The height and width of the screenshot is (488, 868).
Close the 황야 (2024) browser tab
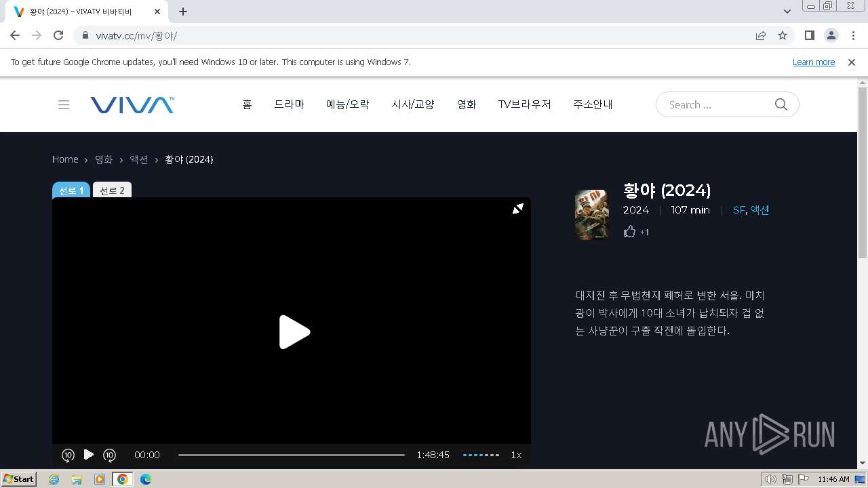(157, 12)
